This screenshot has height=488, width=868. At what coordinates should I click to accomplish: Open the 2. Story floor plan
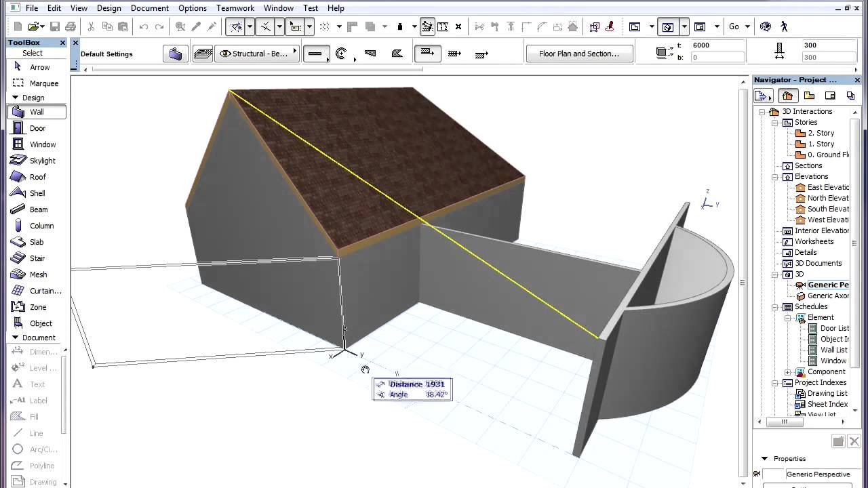pyautogui.click(x=821, y=134)
